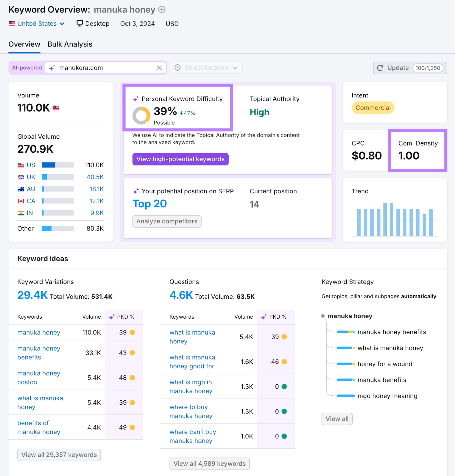Open the manuka honey benefits keyword link
The image size is (455, 476).
pos(39,353)
